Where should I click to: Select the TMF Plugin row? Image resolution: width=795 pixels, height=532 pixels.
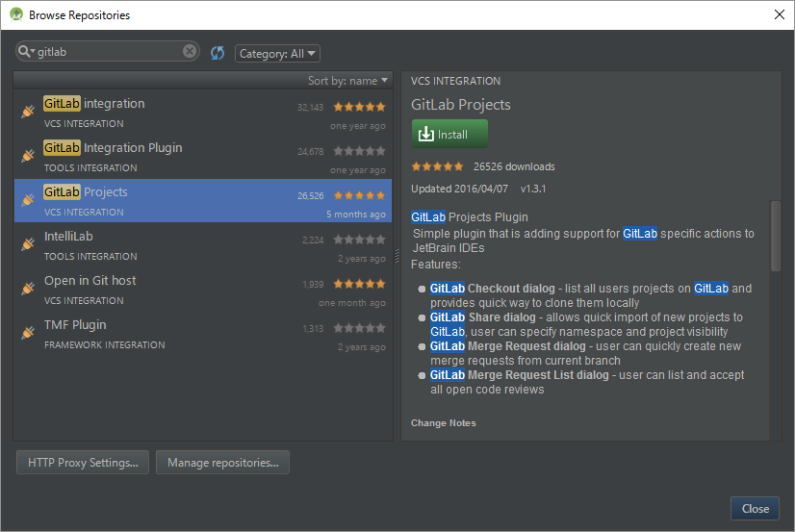coord(203,334)
